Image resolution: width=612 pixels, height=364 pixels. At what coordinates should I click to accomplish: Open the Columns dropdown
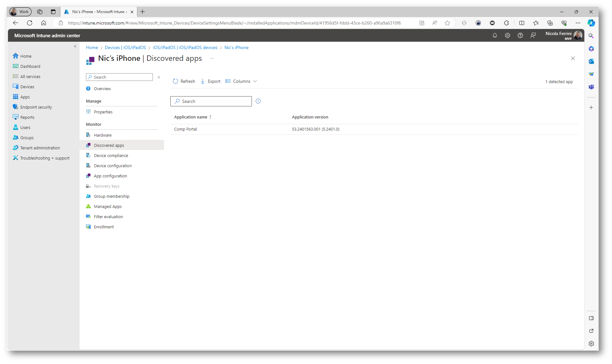pyautogui.click(x=241, y=81)
